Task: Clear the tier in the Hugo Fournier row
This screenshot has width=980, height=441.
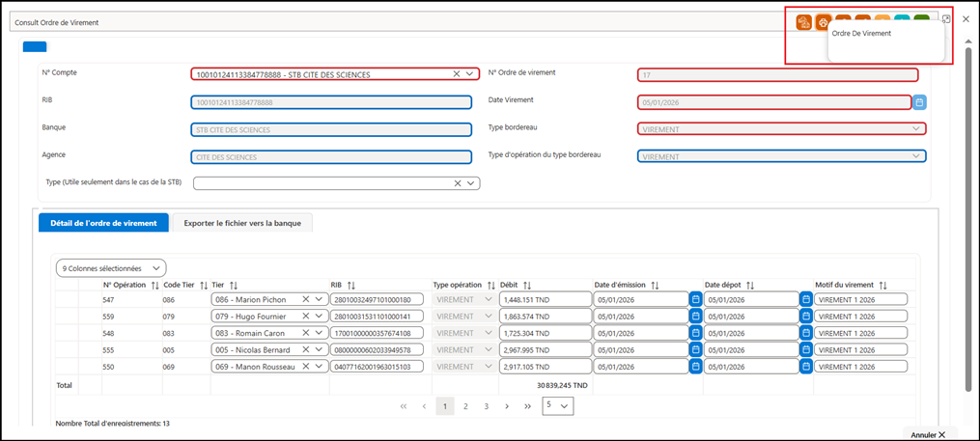Action: point(306,317)
